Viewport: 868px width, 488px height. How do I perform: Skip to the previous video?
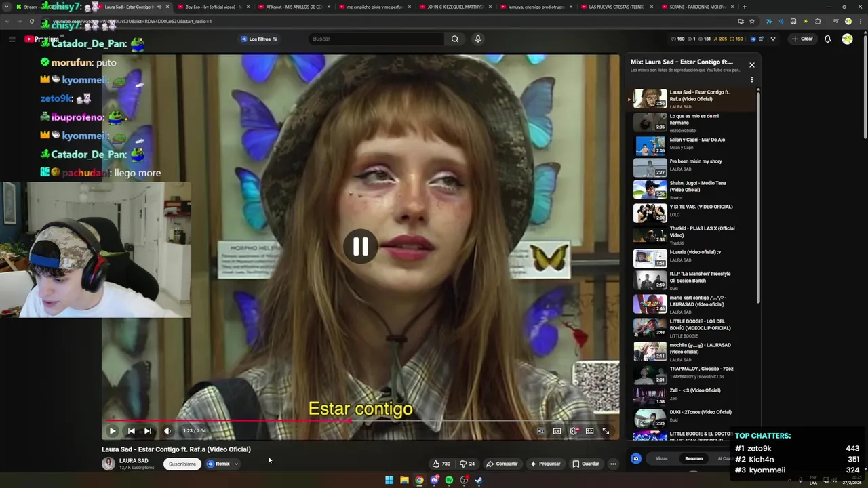(x=131, y=430)
